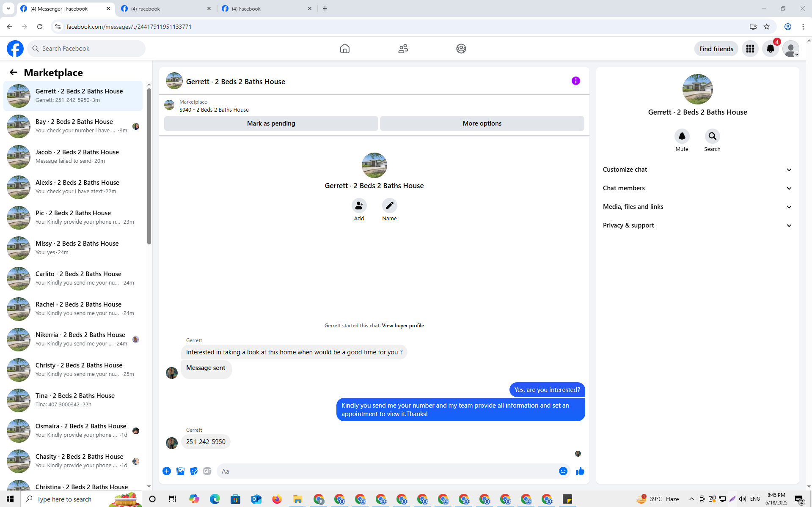Open the Alexis conversation

(x=73, y=187)
